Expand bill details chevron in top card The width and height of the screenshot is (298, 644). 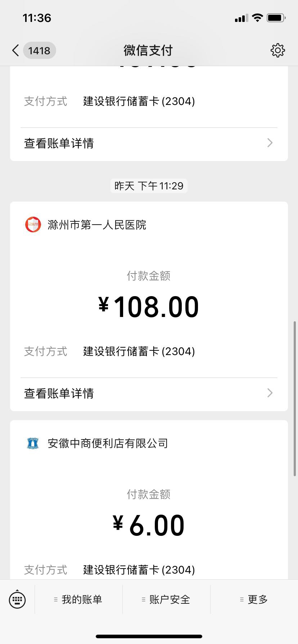click(270, 143)
